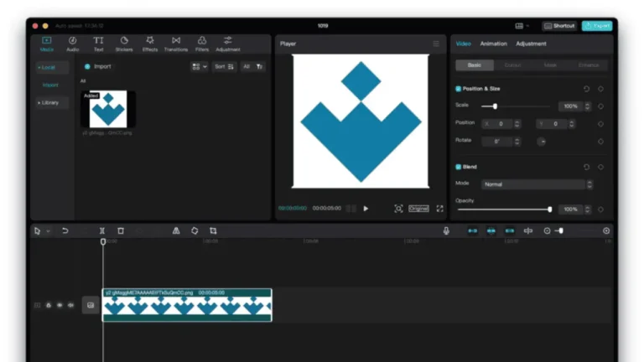Click the layout switch icon in title bar

[x=520, y=26]
